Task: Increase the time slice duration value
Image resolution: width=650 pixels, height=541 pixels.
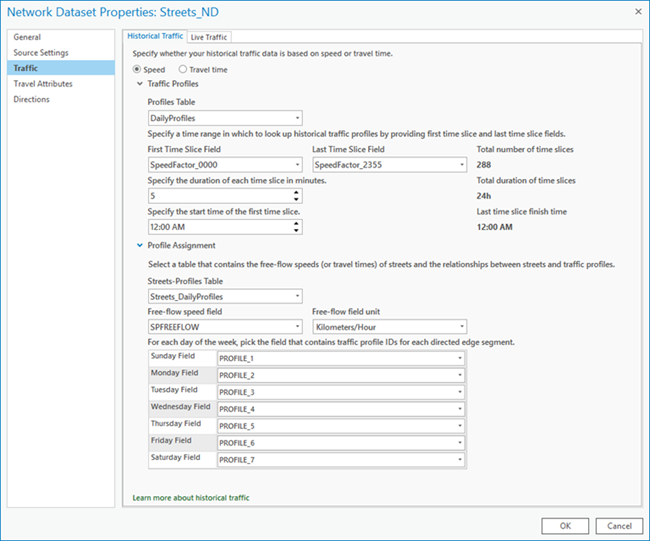Action: 297,192
